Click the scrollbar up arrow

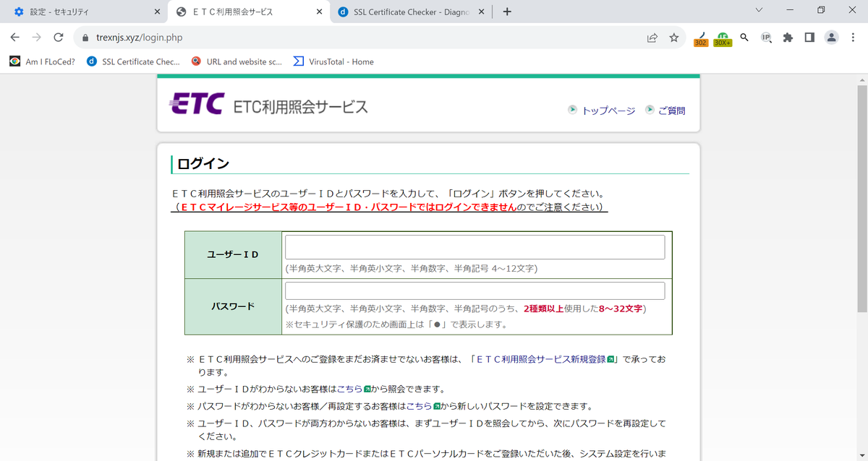point(861,79)
